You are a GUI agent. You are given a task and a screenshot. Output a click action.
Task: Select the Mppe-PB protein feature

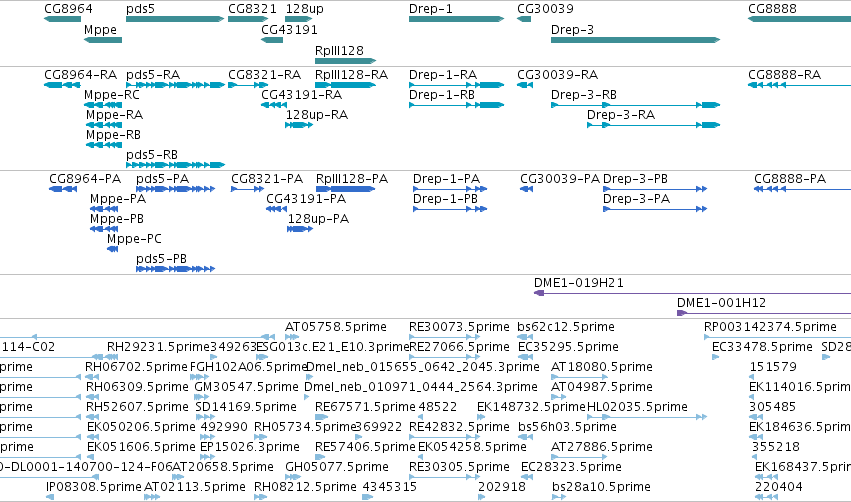click(104, 229)
